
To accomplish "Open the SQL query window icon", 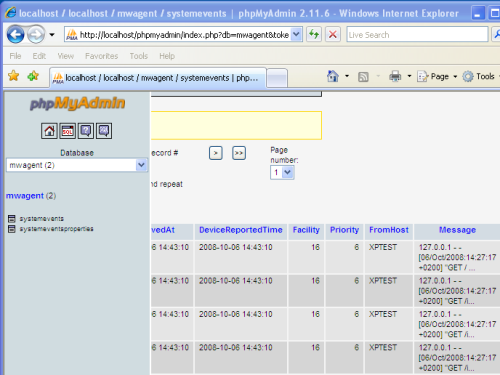I will click(67, 131).
